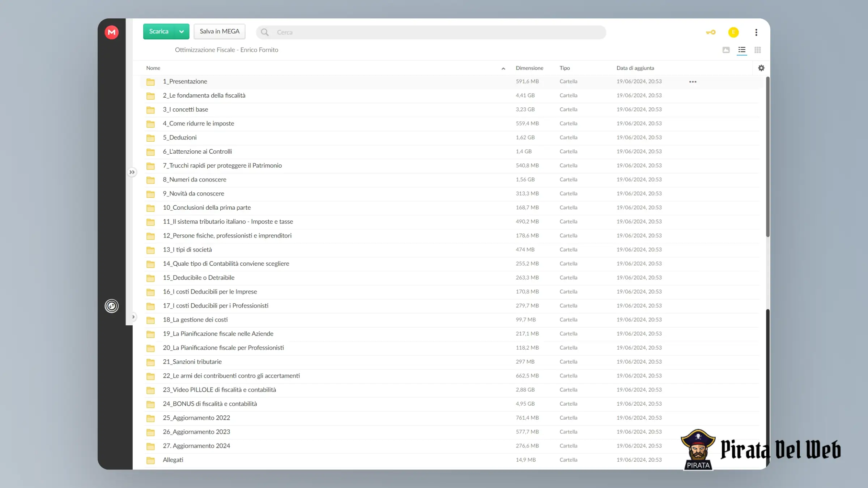Click folder icon of 24_BONUS di fiscalità
The height and width of the screenshot is (488, 868).
pos(150,404)
